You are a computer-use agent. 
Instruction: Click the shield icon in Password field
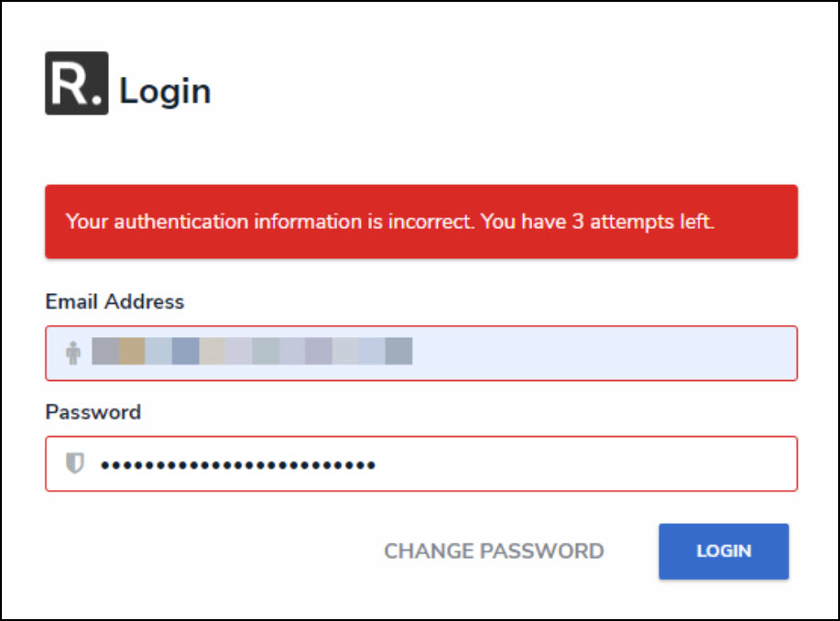pyautogui.click(x=74, y=464)
